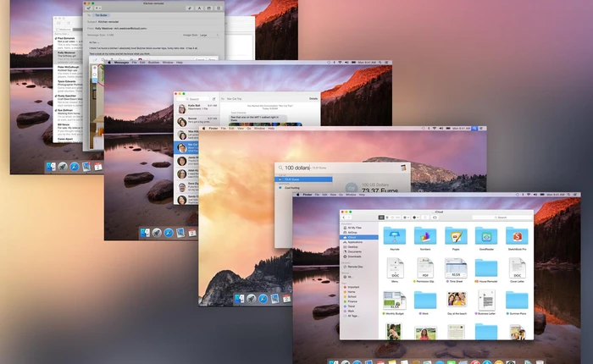Open Finder in the Messages screen dock
The image size is (593, 364).
[x=145, y=233]
